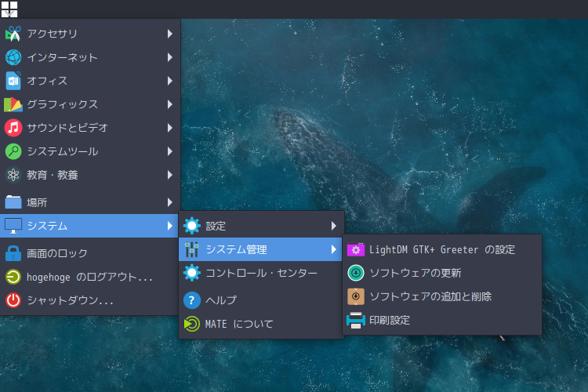Open 印刷設定
The image size is (588, 392).
click(442, 321)
